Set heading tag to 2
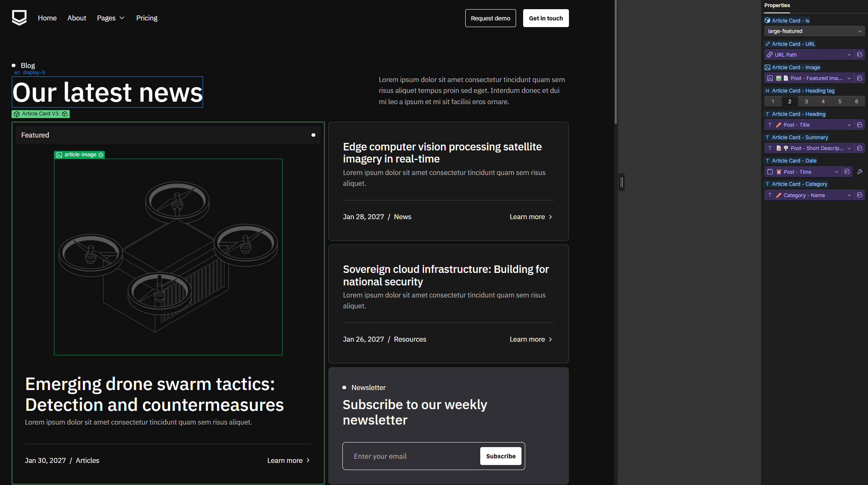This screenshot has width=868, height=485. (790, 101)
